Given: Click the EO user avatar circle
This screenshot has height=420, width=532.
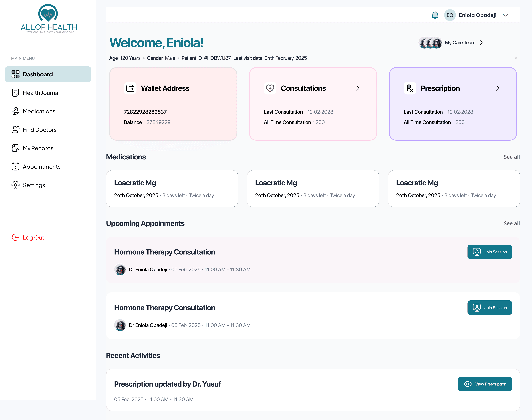Looking at the screenshot, I should click(x=450, y=15).
